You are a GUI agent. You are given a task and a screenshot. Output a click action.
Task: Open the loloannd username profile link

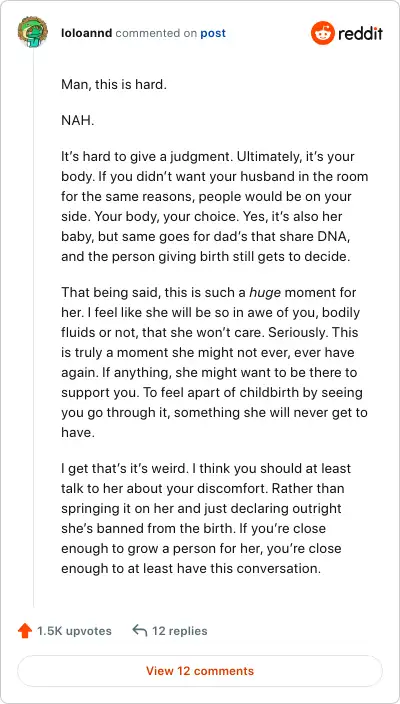coord(87,33)
